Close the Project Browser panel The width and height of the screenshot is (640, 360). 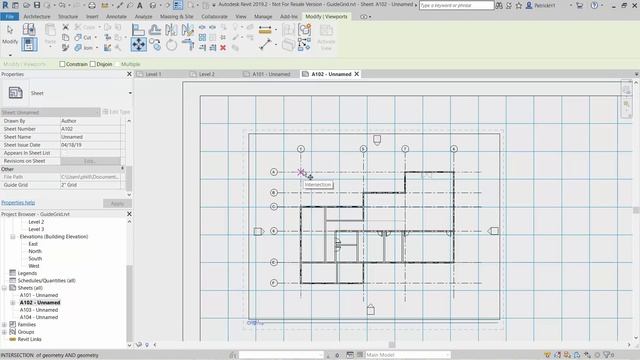click(x=129, y=214)
